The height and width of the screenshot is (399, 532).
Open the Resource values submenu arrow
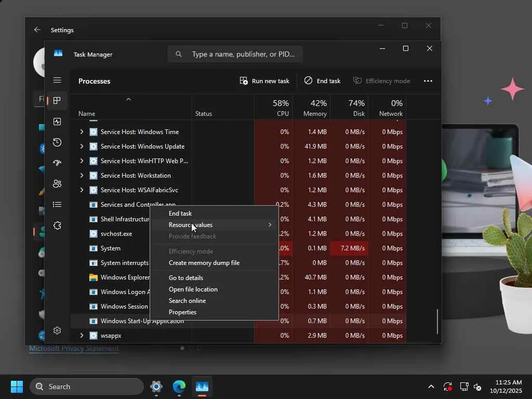click(x=270, y=224)
